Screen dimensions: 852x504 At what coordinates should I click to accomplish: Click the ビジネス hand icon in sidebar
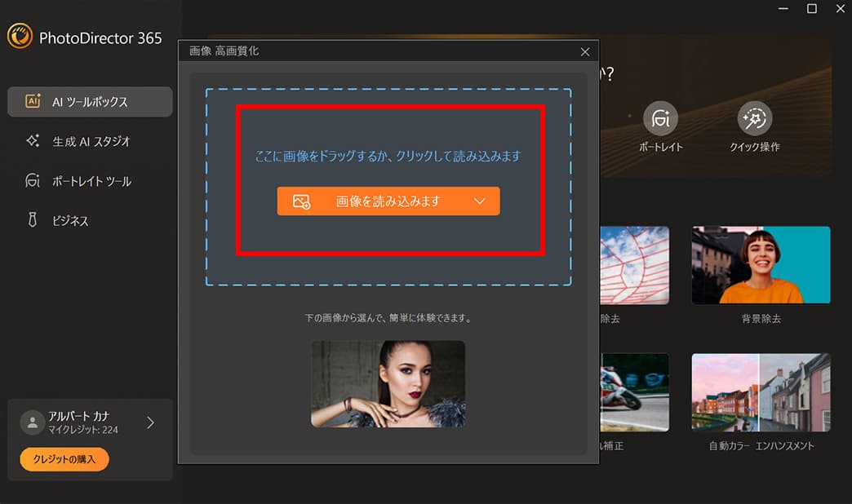[32, 219]
